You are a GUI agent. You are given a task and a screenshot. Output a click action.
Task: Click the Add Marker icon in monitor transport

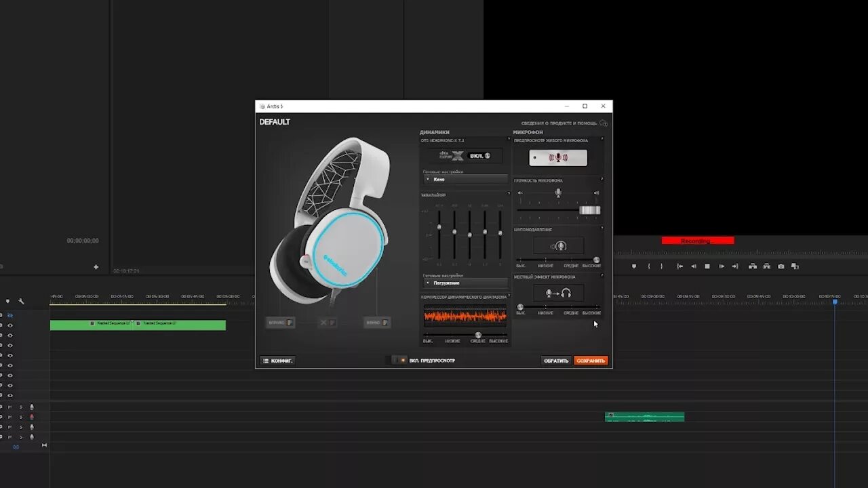(634, 266)
